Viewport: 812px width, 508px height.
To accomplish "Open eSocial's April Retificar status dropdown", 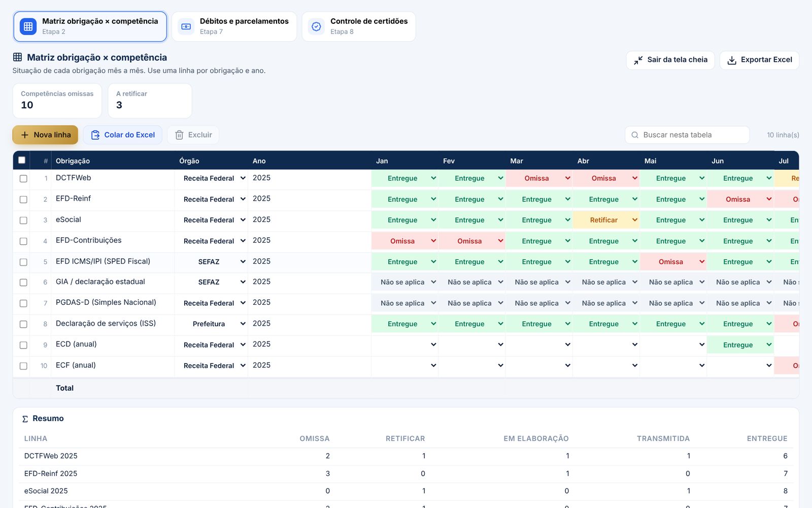I will [606, 220].
